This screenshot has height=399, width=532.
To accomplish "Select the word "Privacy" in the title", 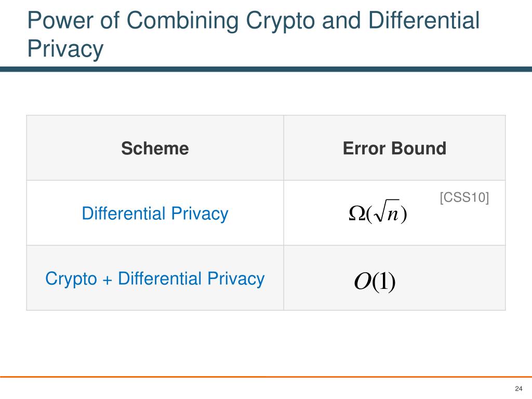I will tap(65, 49).
